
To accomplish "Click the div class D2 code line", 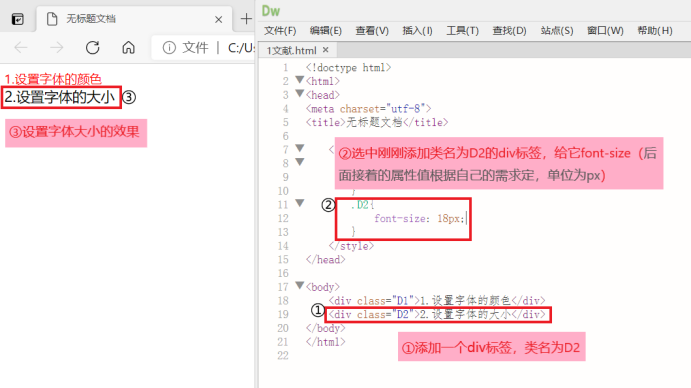I will tap(437, 314).
